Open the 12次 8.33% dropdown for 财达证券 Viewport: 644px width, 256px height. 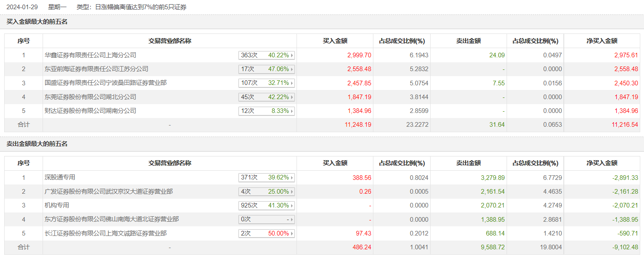pyautogui.click(x=266, y=111)
